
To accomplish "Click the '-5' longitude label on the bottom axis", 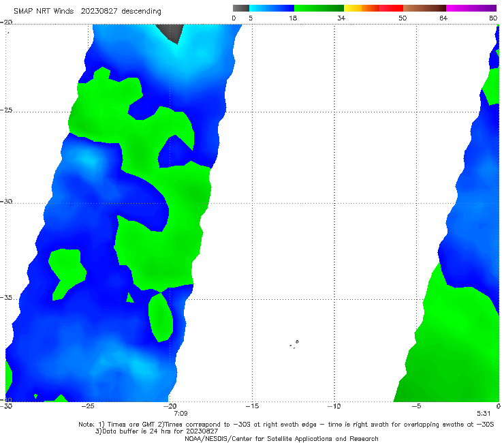I will [x=416, y=406].
